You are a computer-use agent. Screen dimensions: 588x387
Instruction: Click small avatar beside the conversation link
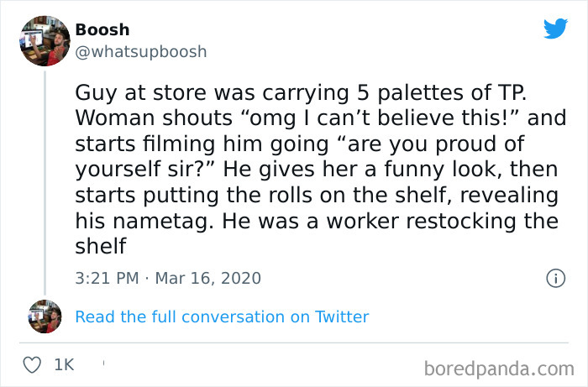(45, 316)
